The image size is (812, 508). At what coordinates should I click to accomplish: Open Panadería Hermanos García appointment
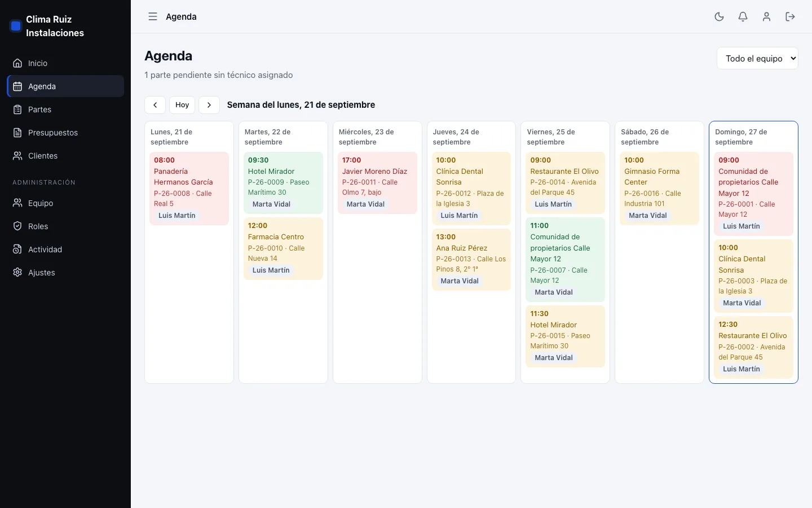189,189
